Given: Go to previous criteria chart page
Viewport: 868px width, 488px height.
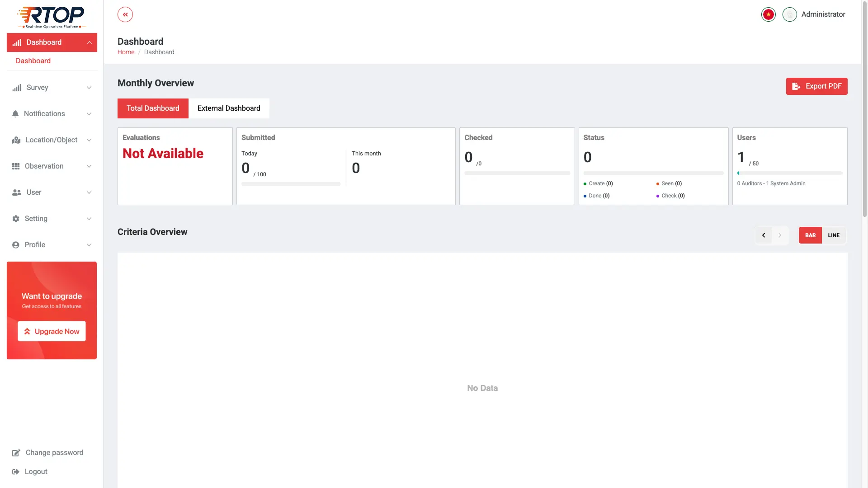Looking at the screenshot, I should click(x=764, y=235).
